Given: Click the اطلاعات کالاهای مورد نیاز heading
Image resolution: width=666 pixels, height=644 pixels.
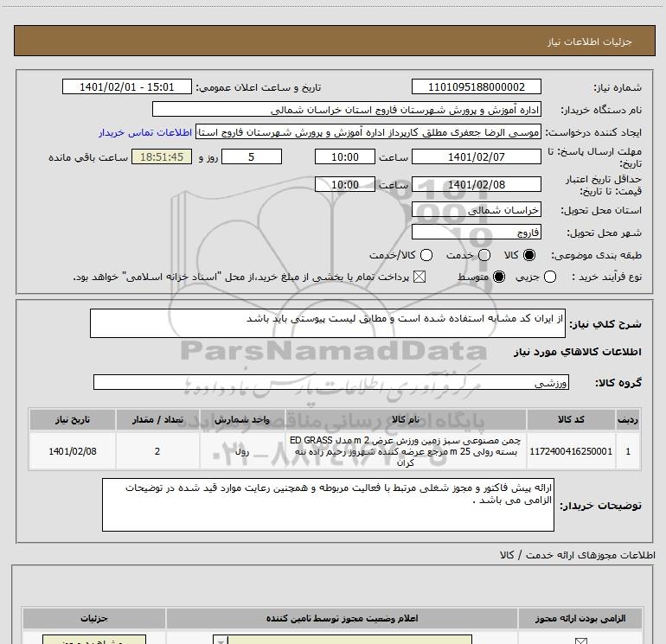Looking at the screenshot, I should [x=577, y=352].
